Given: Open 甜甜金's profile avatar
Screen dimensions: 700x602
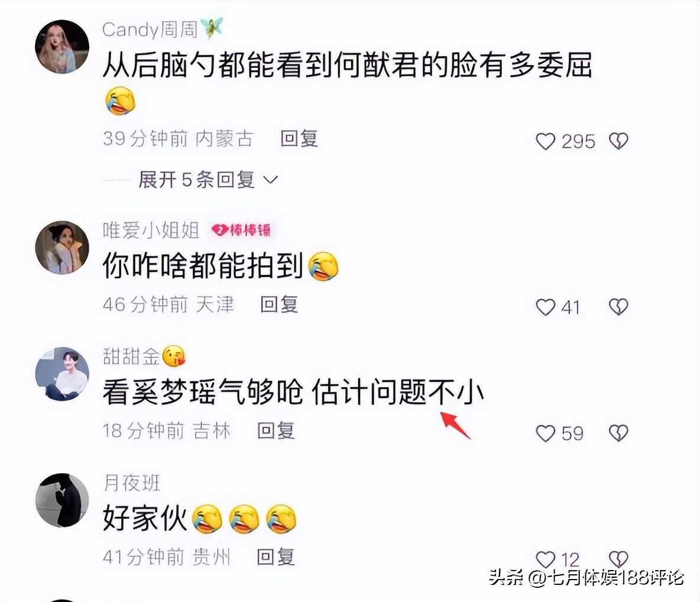Looking at the screenshot, I should 62,374.
